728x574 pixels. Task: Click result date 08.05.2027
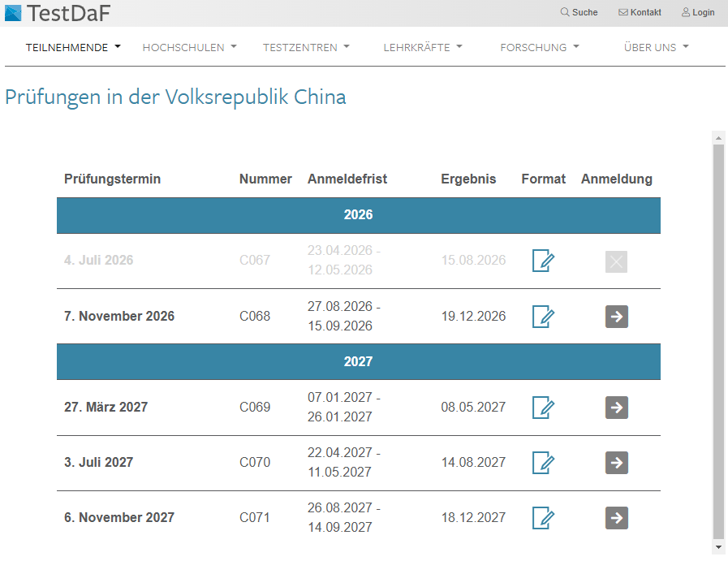(x=473, y=407)
